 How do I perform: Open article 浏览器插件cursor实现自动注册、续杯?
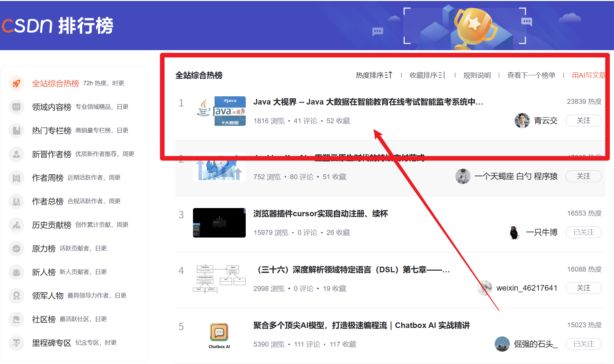[x=320, y=214]
